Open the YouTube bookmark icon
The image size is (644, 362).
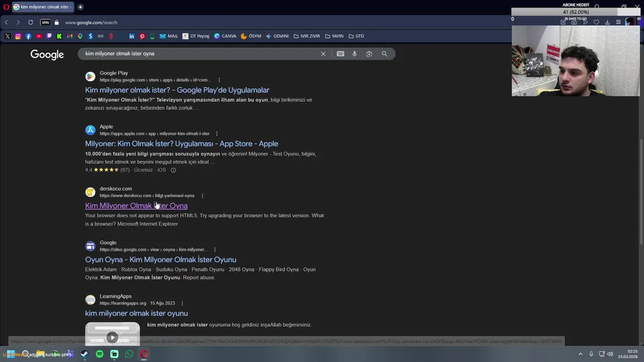(x=39, y=36)
